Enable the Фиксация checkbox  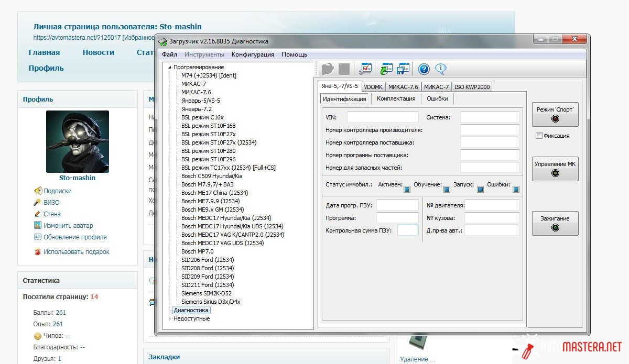coord(539,136)
